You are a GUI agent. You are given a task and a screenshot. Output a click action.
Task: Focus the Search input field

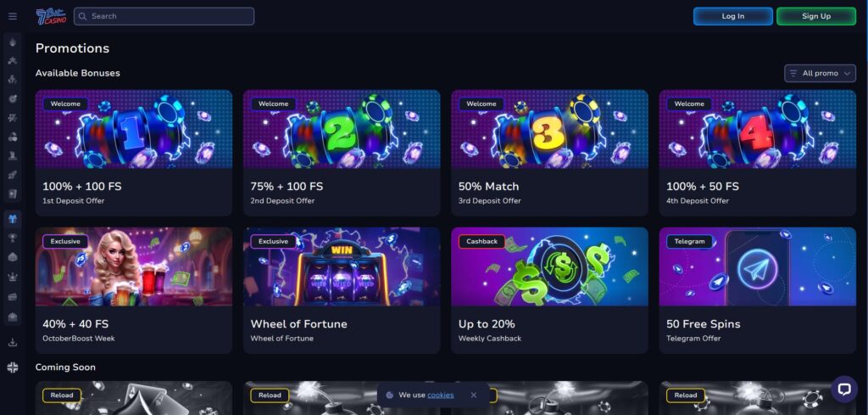tap(164, 16)
